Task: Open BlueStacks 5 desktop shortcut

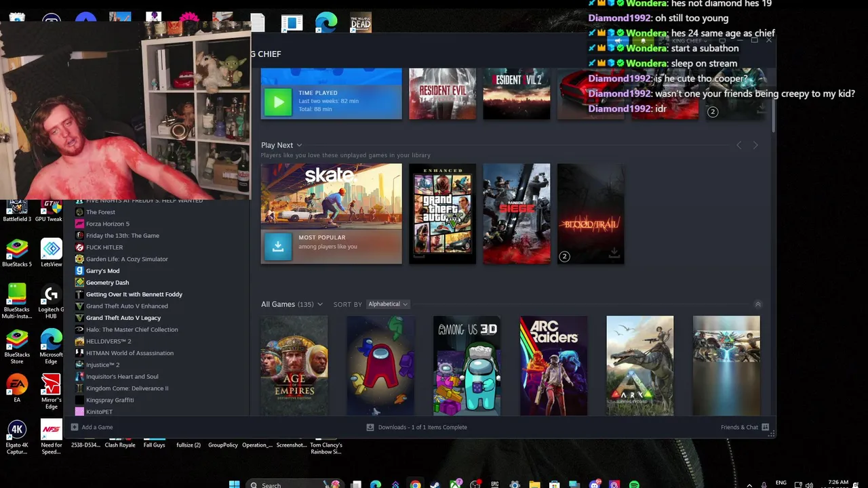Action: click(17, 253)
